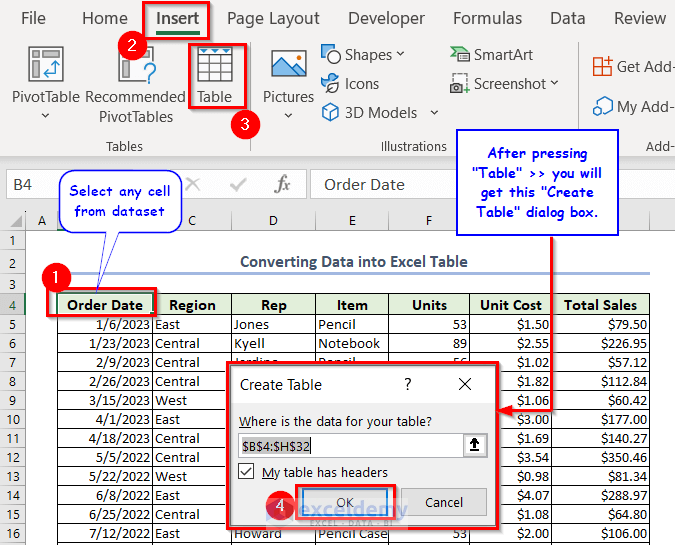Select the Order Date header cell

[105, 305]
